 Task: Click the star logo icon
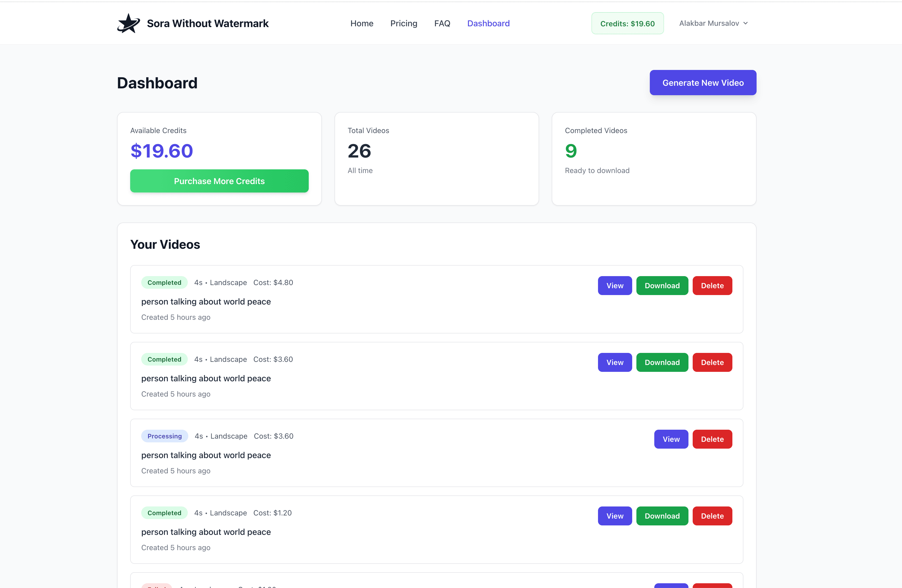click(129, 23)
